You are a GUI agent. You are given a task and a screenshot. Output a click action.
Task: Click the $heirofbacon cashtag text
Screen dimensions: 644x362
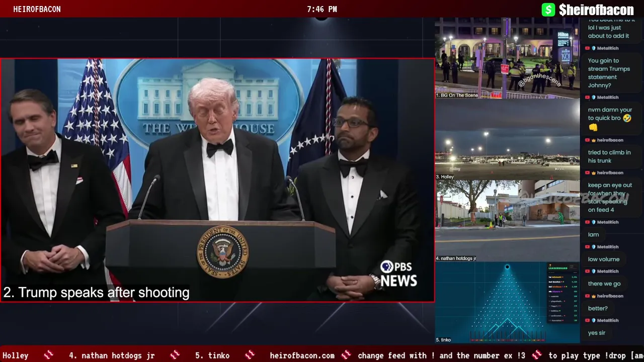click(596, 10)
